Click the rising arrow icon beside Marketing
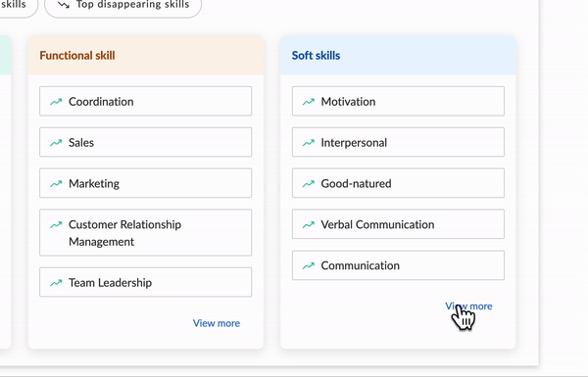Viewport: 588px width, 377px height. pos(56,184)
